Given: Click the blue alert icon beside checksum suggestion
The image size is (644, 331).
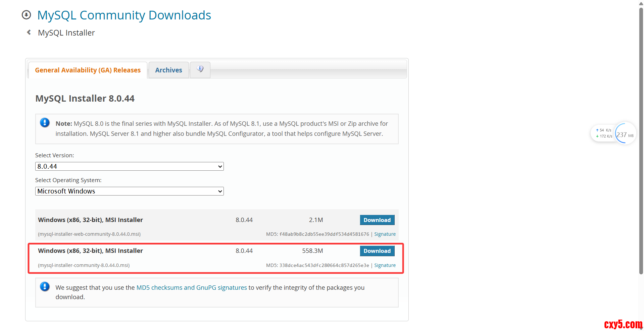Looking at the screenshot, I should point(45,287).
